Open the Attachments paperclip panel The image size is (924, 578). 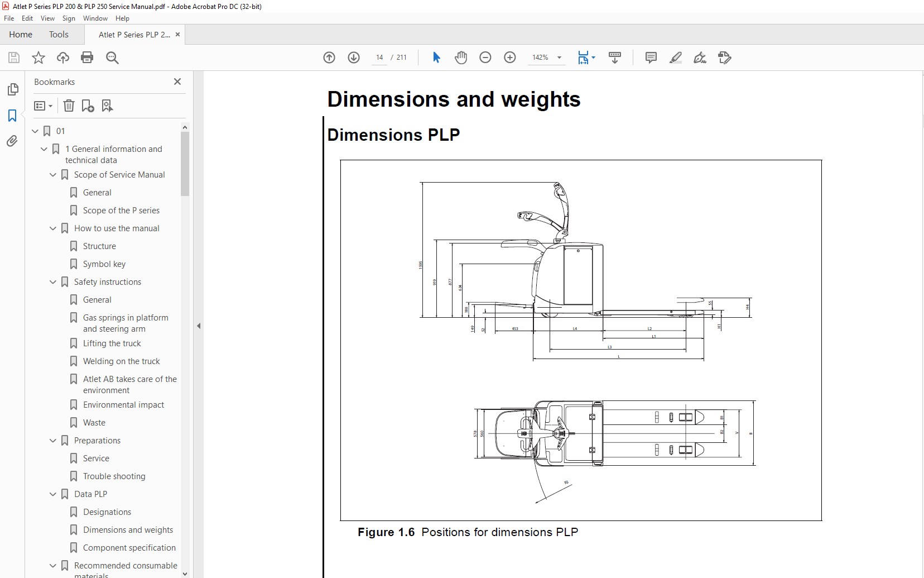click(x=12, y=141)
